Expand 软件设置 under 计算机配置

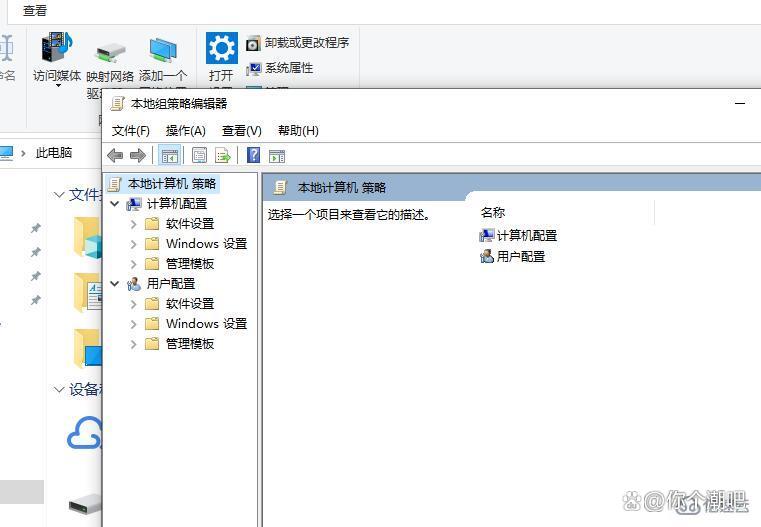coord(133,224)
